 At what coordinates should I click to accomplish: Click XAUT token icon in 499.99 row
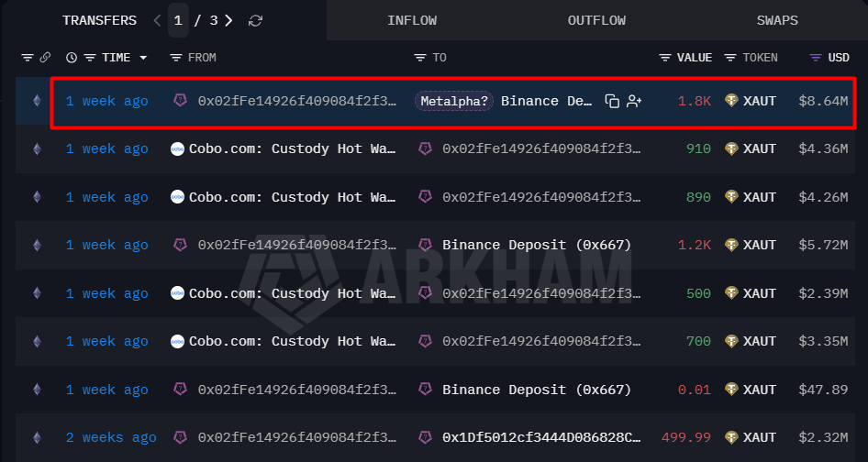click(x=732, y=437)
